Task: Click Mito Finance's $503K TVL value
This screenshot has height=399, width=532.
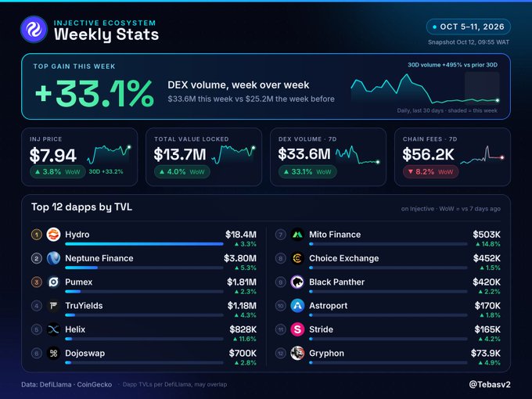Action: tap(487, 235)
